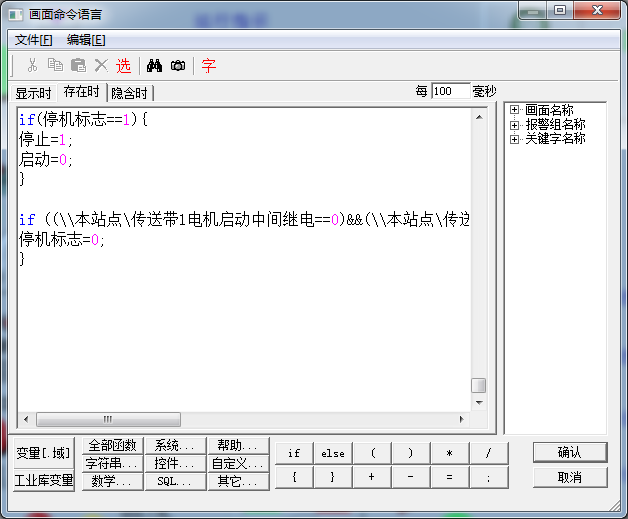Click the millisecond interval field showing 100
Viewport: 628px width, 519px height.
pyautogui.click(x=451, y=91)
